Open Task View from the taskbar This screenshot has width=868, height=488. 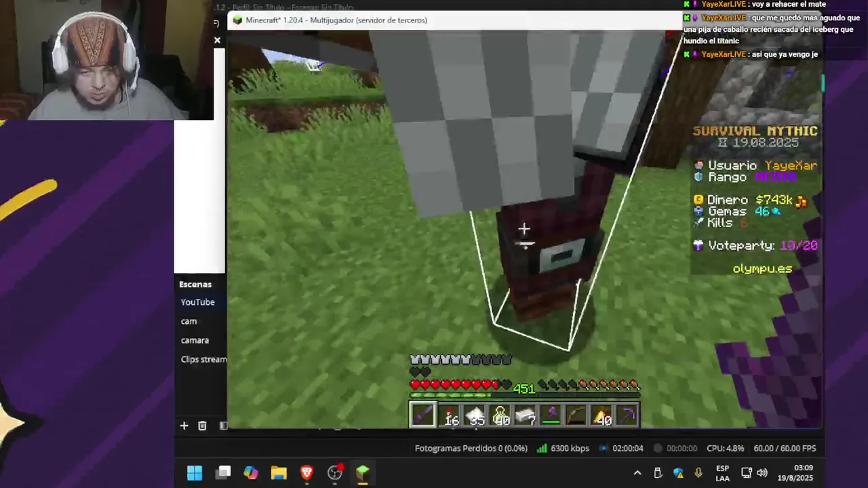(x=223, y=472)
